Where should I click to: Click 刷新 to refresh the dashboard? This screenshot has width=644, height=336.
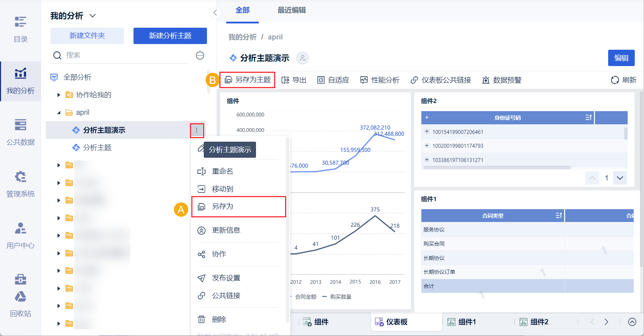tap(623, 80)
